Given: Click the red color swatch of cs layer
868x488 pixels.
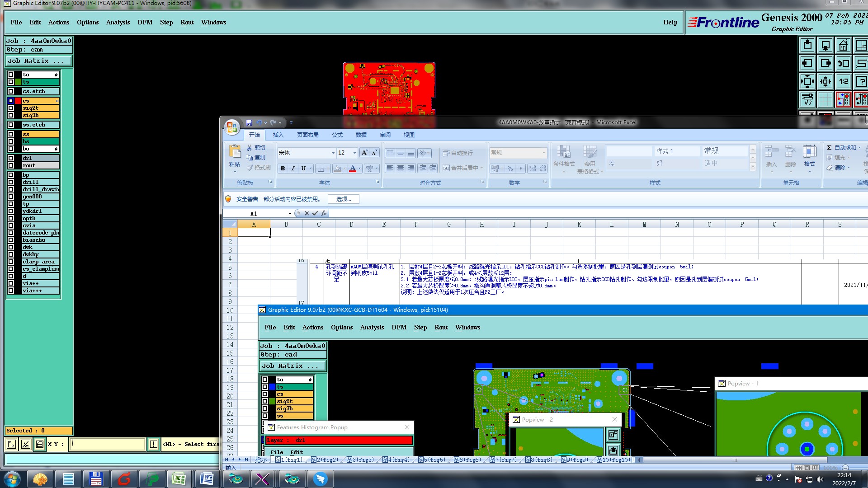Looking at the screenshot, I should 18,101.
